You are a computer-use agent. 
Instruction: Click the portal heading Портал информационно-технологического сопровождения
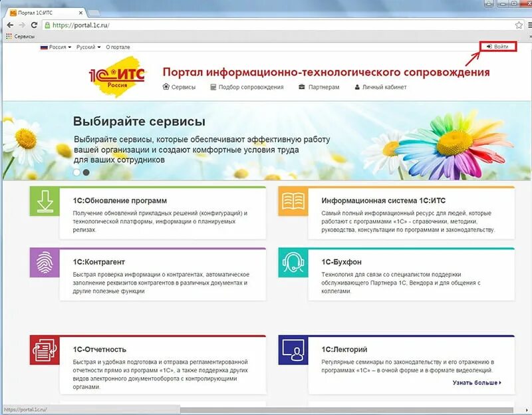coord(326,72)
